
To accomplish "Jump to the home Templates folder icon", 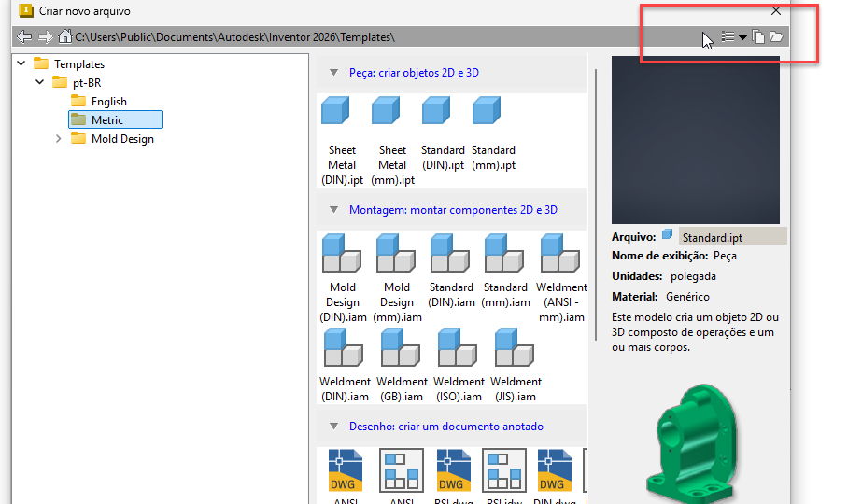I will pos(64,36).
